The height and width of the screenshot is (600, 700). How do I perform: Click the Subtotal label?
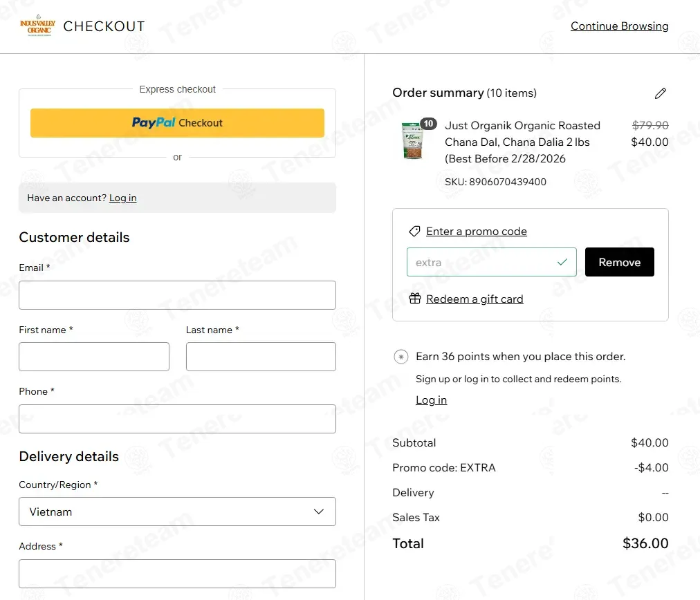point(414,442)
